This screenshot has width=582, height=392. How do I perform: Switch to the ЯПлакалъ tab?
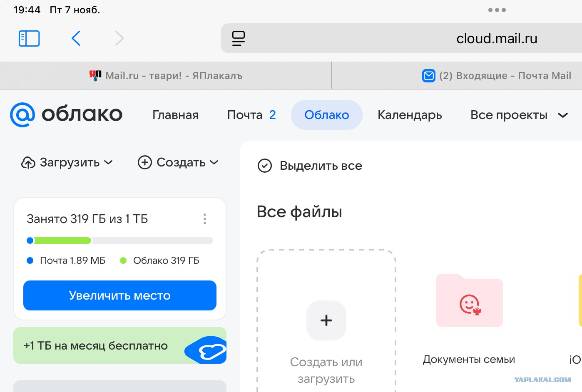point(166,75)
